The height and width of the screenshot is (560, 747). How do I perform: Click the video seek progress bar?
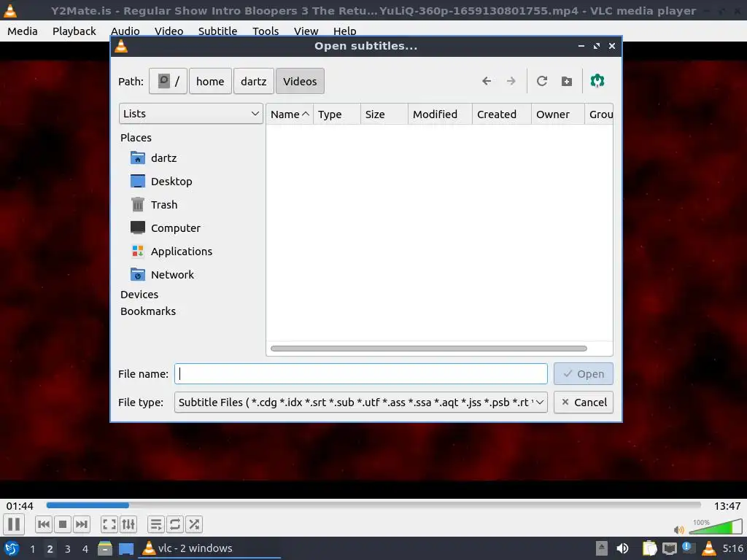pyautogui.click(x=373, y=505)
